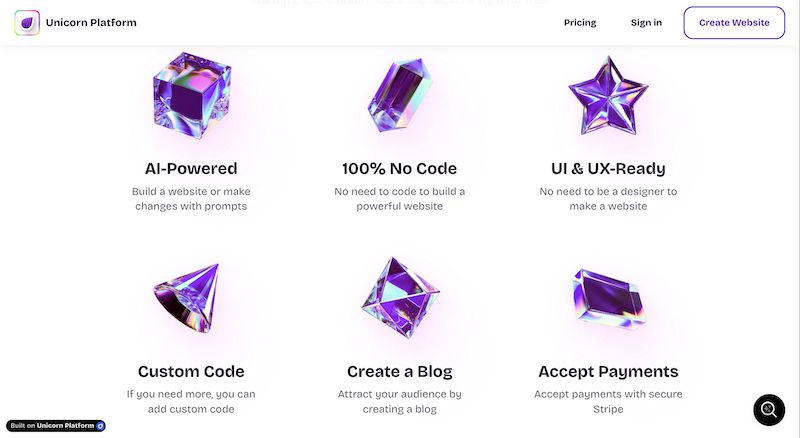Click the Accept Payments prism icon
This screenshot has height=438, width=800.
(x=609, y=298)
